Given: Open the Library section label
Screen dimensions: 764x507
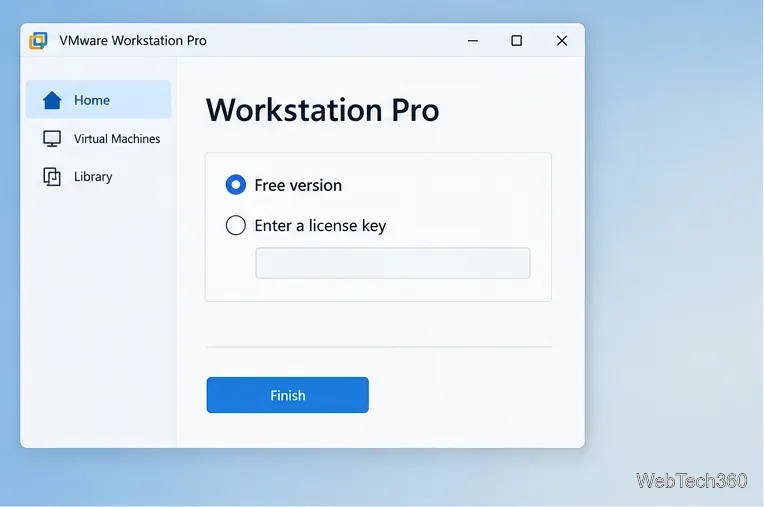Looking at the screenshot, I should (x=93, y=176).
